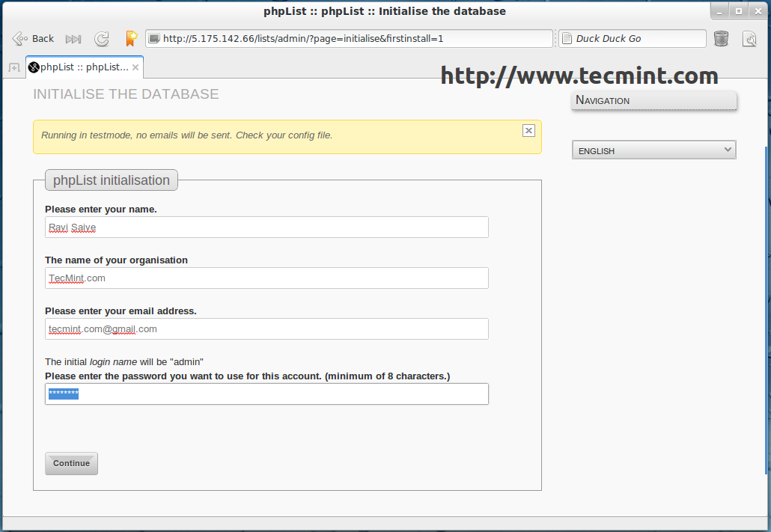Reload the page with refresh icon
This screenshot has width=771, height=532.
click(x=102, y=39)
